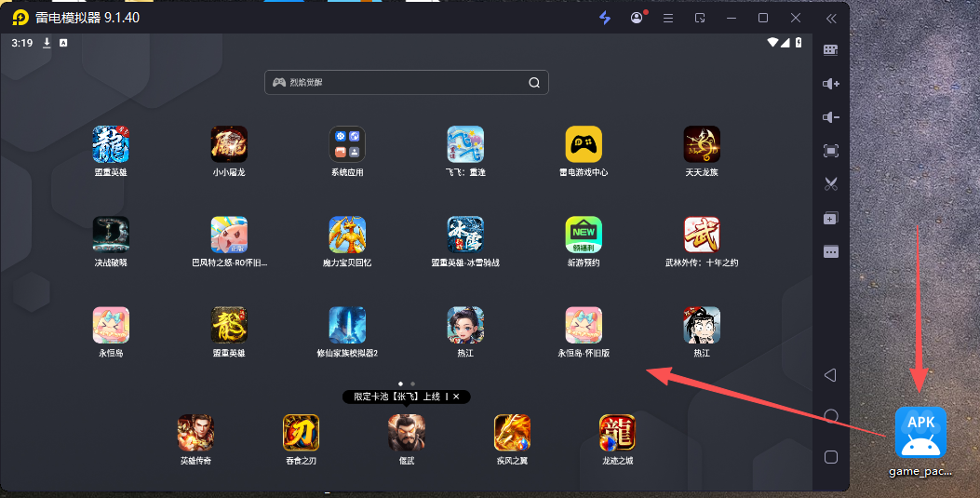Open the 系统应用 folder

(347, 145)
